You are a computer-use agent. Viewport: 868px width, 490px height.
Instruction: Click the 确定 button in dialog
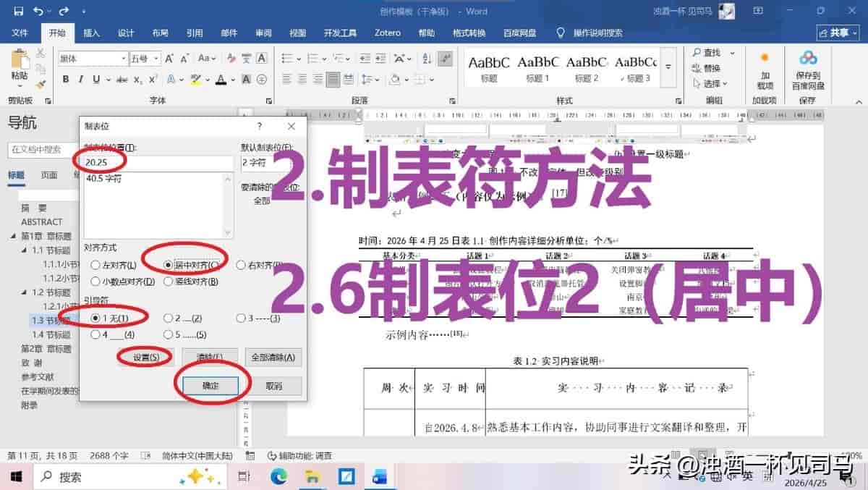210,386
